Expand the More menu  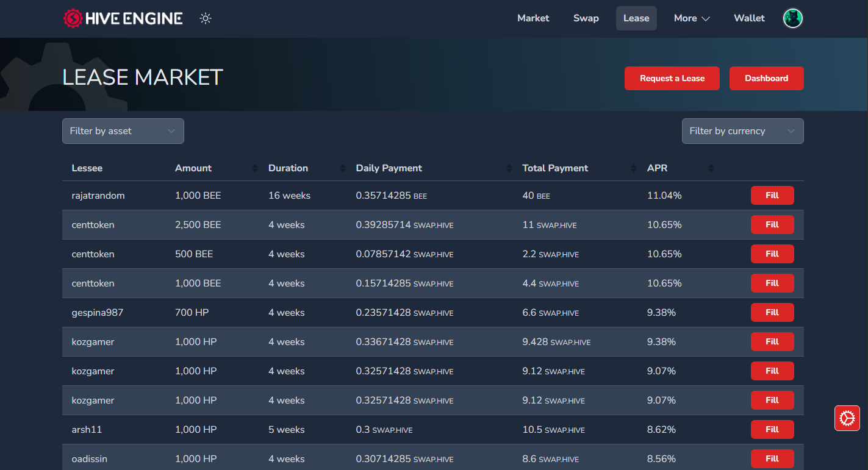click(x=692, y=18)
